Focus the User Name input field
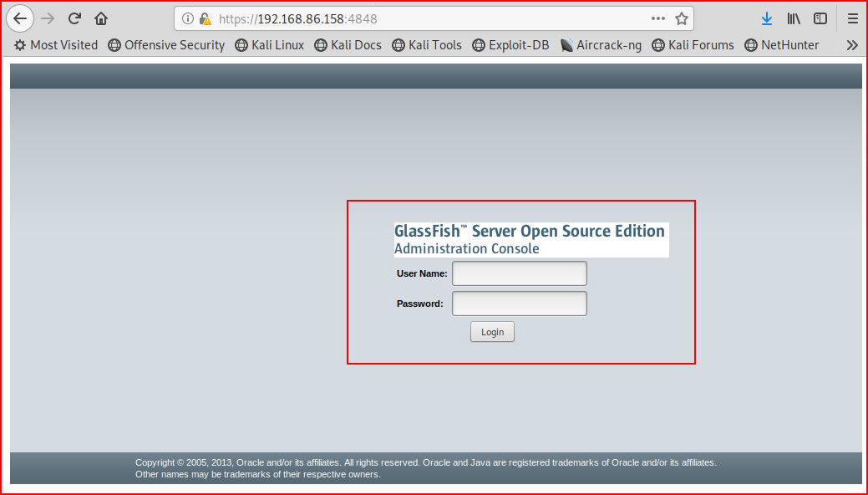This screenshot has height=495, width=868. [520, 273]
